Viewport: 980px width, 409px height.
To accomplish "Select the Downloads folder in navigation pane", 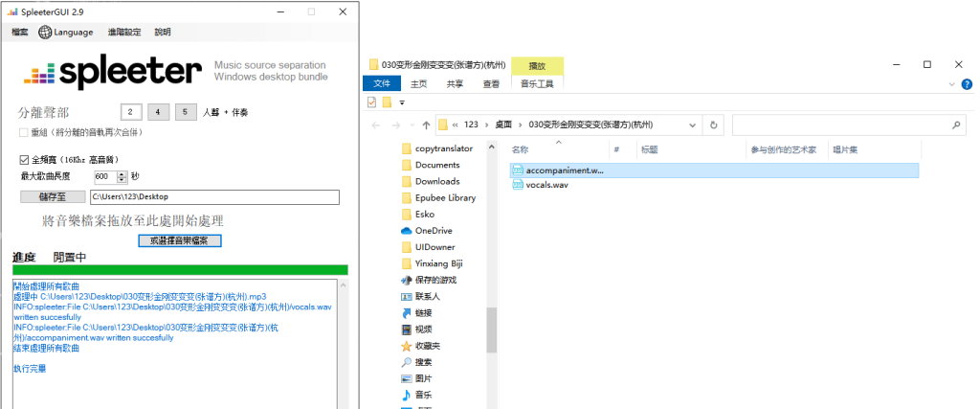I will click(x=430, y=181).
